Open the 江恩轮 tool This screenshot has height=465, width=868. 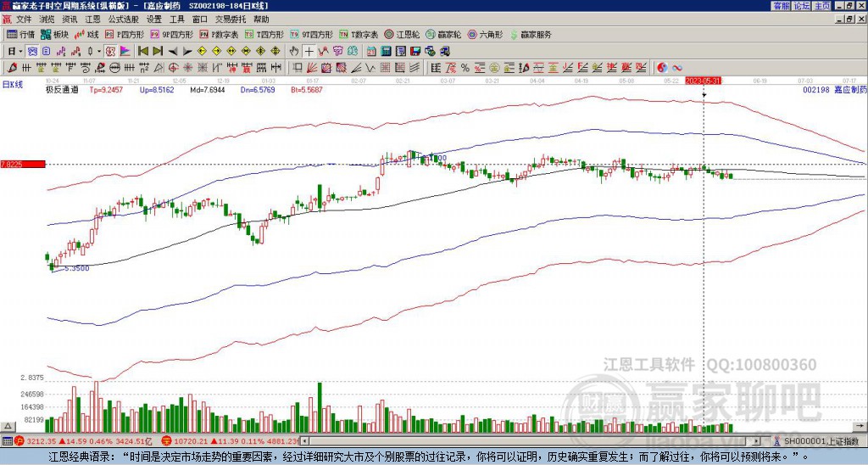tap(402, 34)
